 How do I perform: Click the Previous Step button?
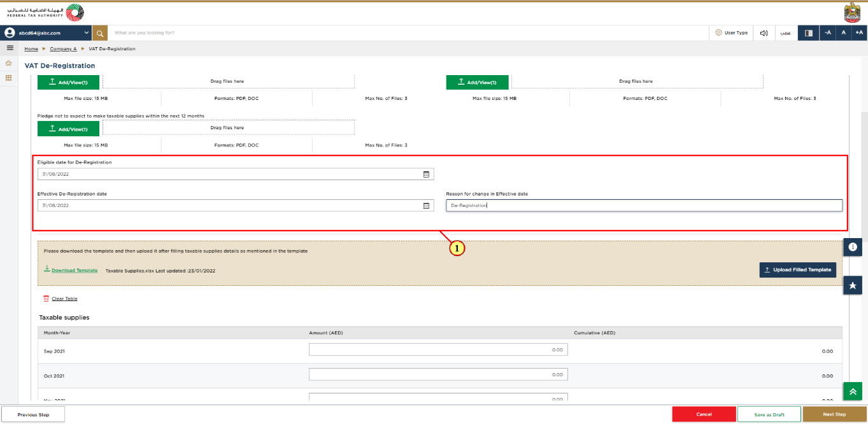[33, 414]
